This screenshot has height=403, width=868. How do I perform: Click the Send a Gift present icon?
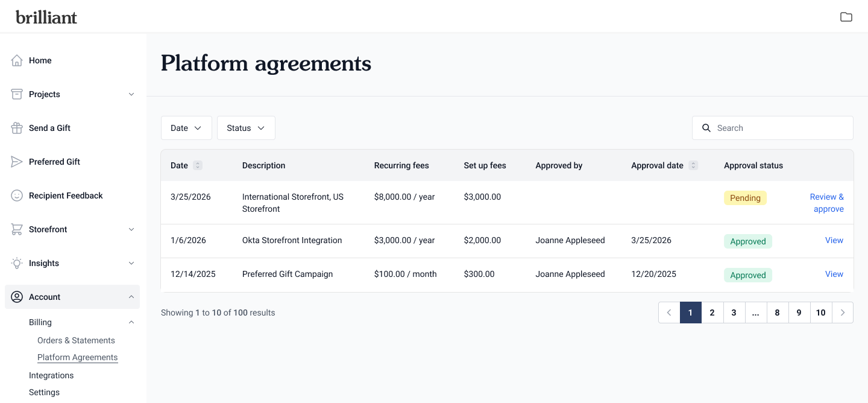(x=17, y=128)
